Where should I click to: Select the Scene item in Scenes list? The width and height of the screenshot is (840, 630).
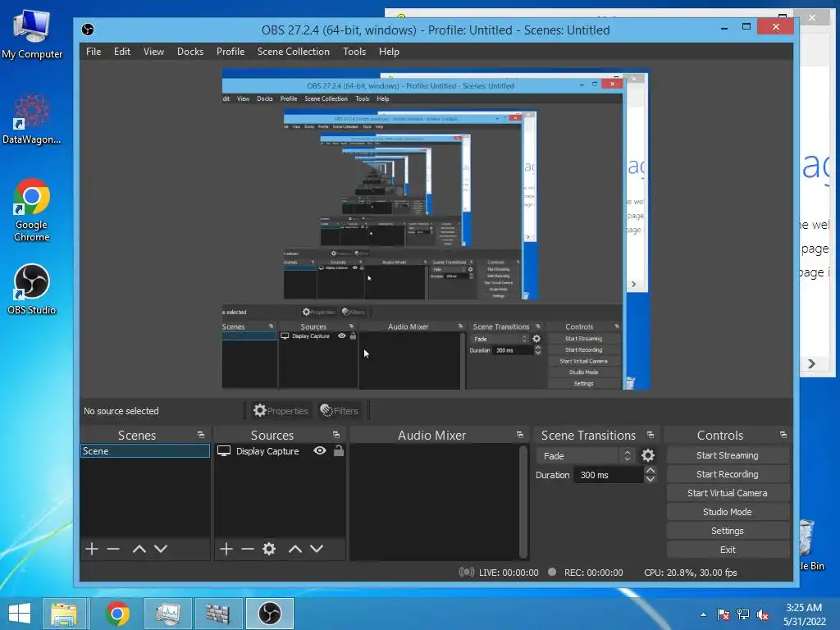[x=145, y=451]
